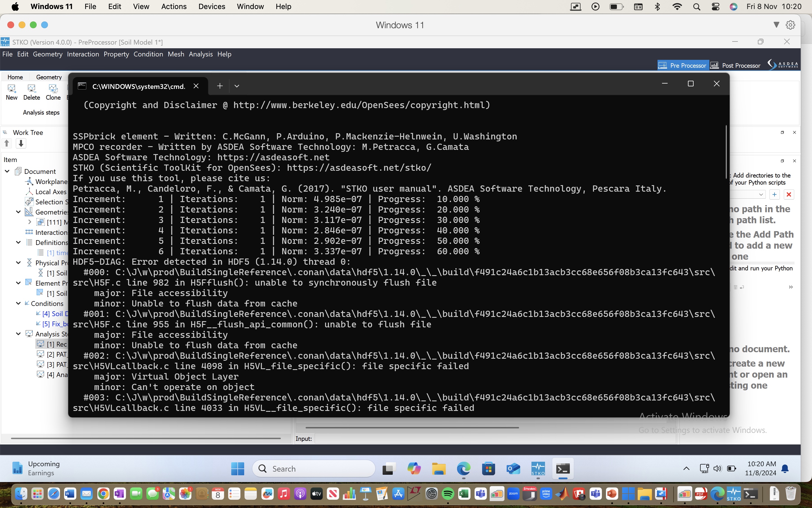The height and width of the screenshot is (508, 812).
Task: Open the STKO Interaction menu
Action: click(83, 54)
